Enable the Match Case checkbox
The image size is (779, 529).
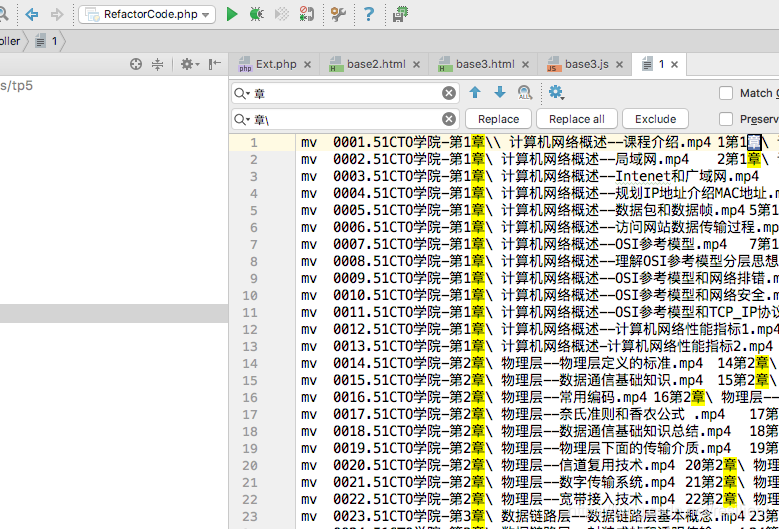tap(726, 93)
